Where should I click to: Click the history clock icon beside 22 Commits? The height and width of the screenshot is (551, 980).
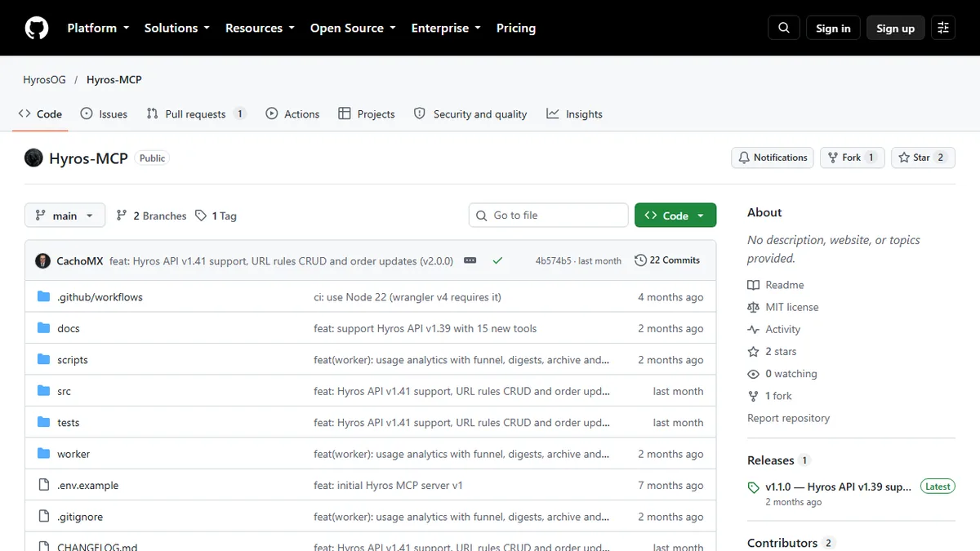[640, 260]
